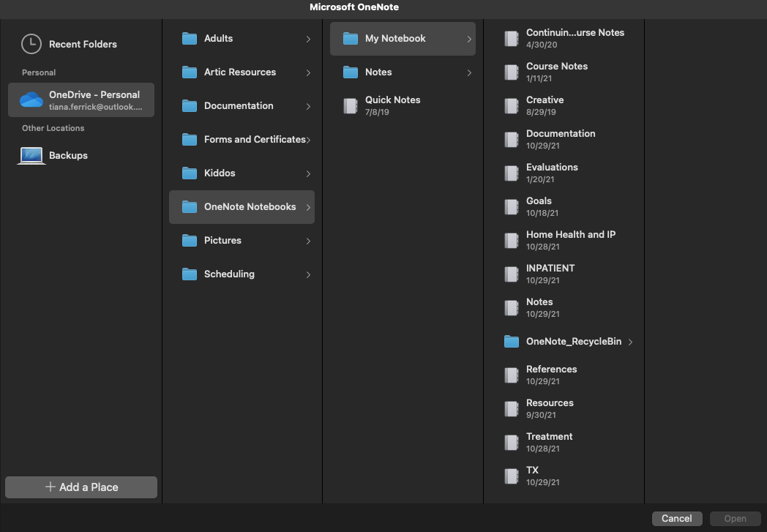Viewport: 767px width, 532px height.
Task: Expand the Artic Resources folder chevron
Action: click(308, 72)
